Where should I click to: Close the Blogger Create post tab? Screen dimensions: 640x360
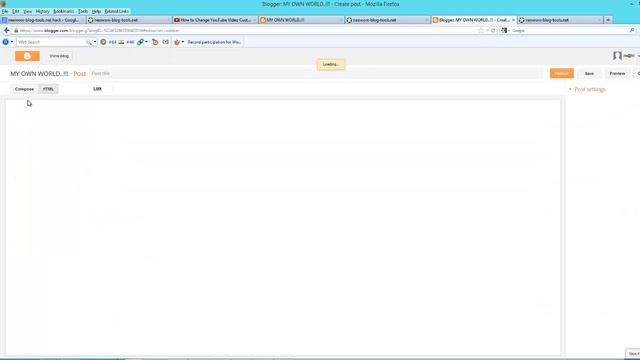click(513, 20)
